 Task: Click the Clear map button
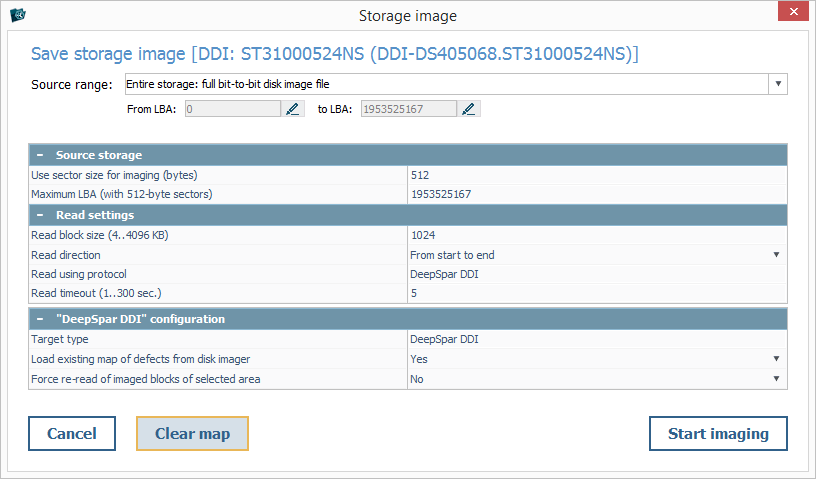[192, 433]
